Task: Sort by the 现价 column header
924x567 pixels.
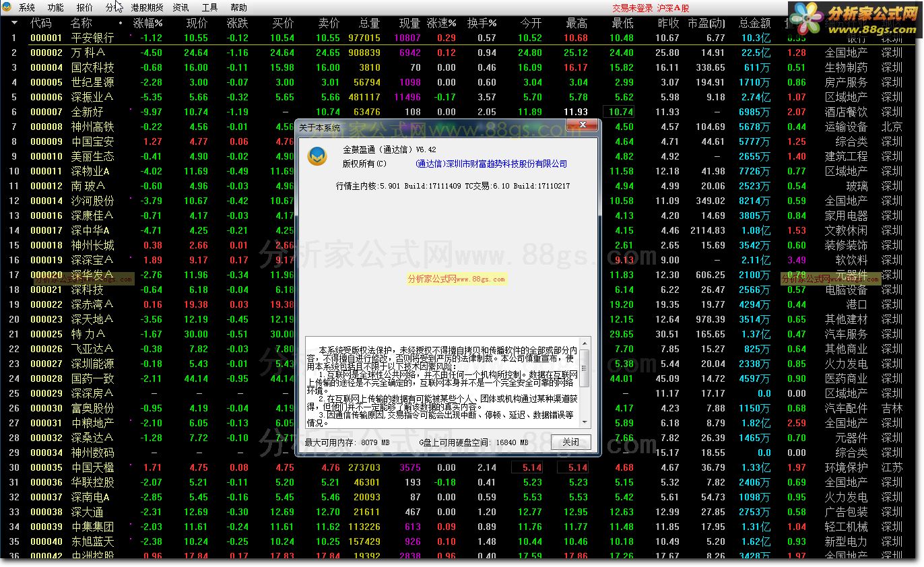Action: pos(197,23)
